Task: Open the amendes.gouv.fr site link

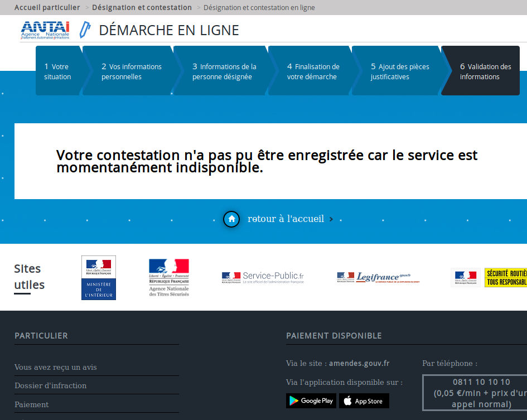Action: [x=359, y=363]
